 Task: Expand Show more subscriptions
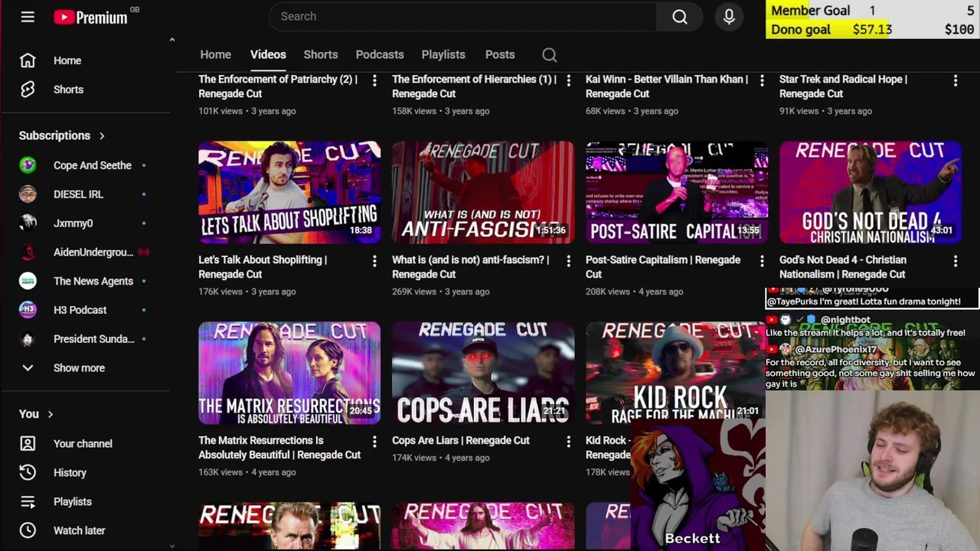(79, 368)
